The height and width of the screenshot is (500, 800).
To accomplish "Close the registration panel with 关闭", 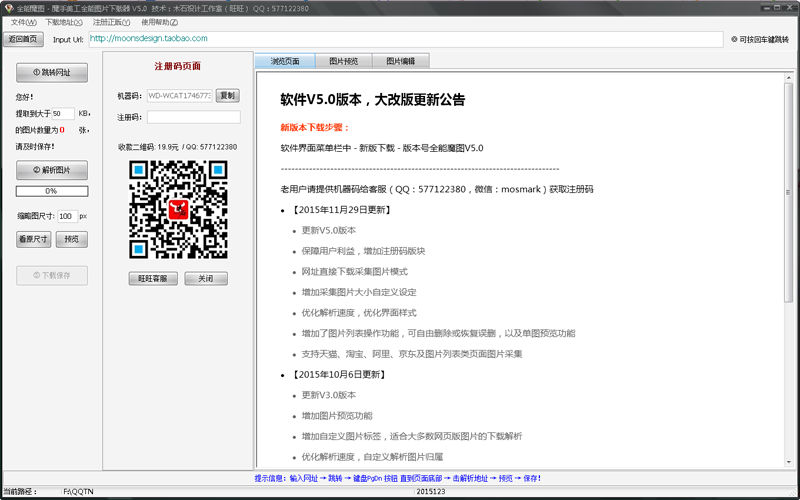I will (205, 279).
